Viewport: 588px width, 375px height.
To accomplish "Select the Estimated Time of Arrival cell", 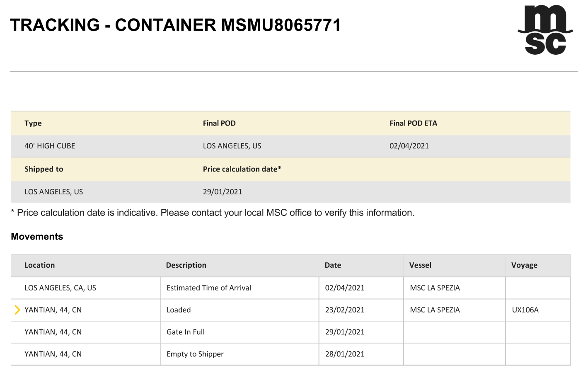I will click(209, 288).
